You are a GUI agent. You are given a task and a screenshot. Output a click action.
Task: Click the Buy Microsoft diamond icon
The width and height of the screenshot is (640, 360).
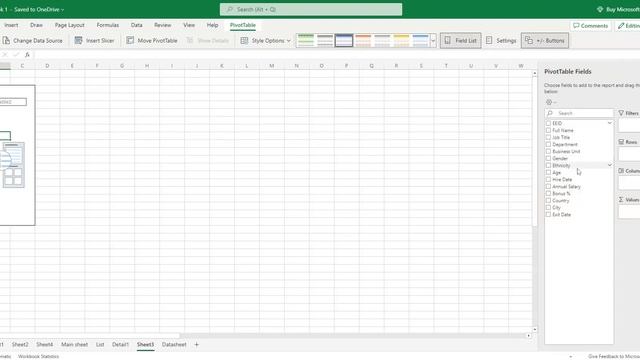click(x=600, y=9)
